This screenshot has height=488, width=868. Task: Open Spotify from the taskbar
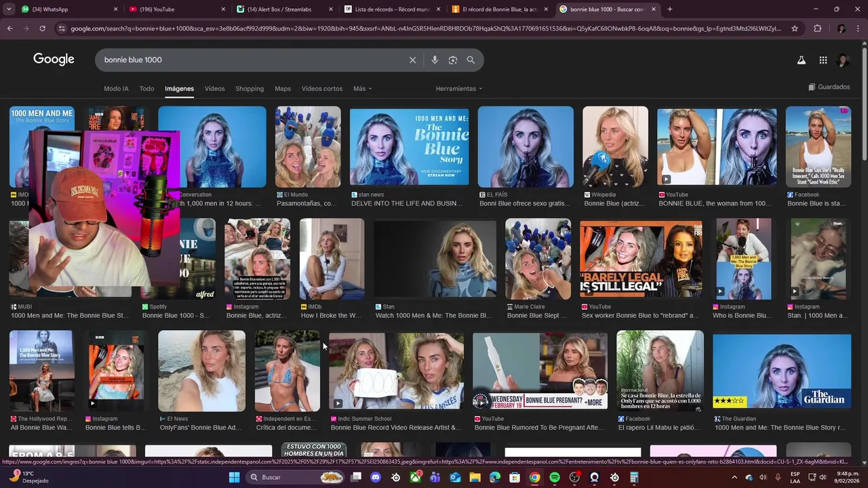click(555, 477)
